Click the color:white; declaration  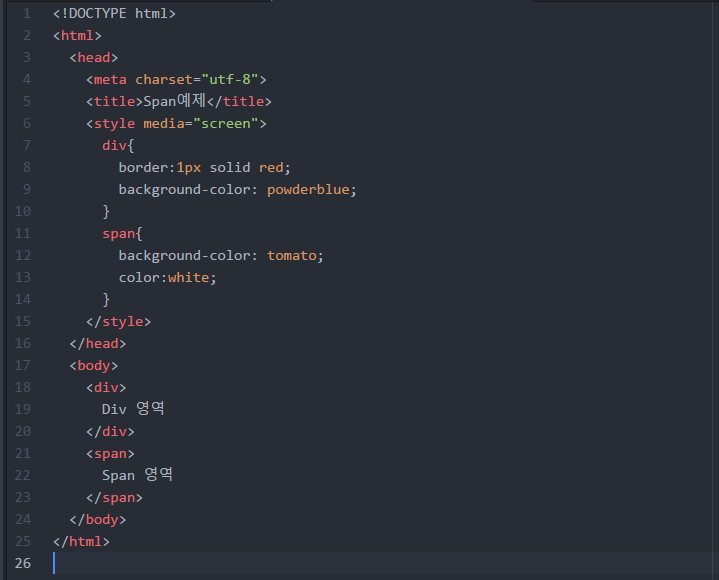(167, 277)
